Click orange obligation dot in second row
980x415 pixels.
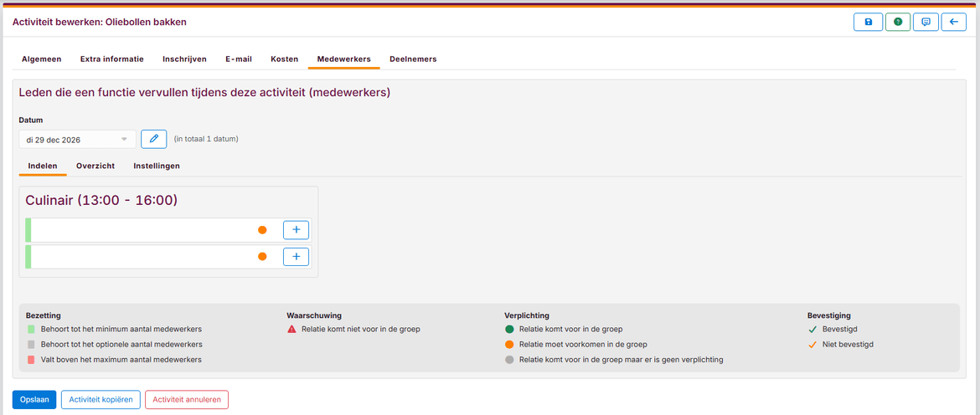click(x=262, y=257)
